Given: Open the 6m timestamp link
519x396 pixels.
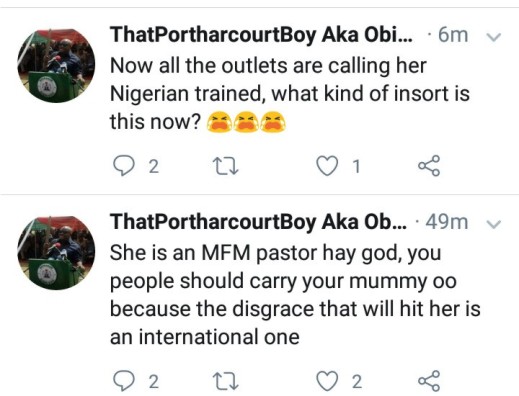Looking at the screenshot, I should point(453,35).
